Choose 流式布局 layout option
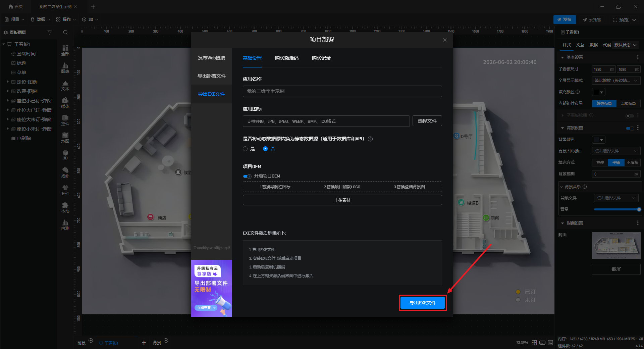This screenshot has width=644, height=349. pos(628,103)
